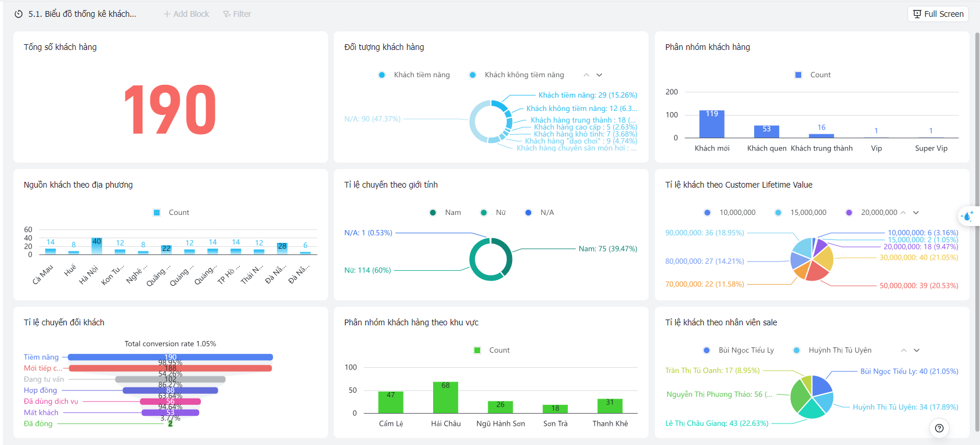Viewport: 980px width, 445px height.
Task: Toggle the 10,000,000 legend item
Action: [730, 213]
